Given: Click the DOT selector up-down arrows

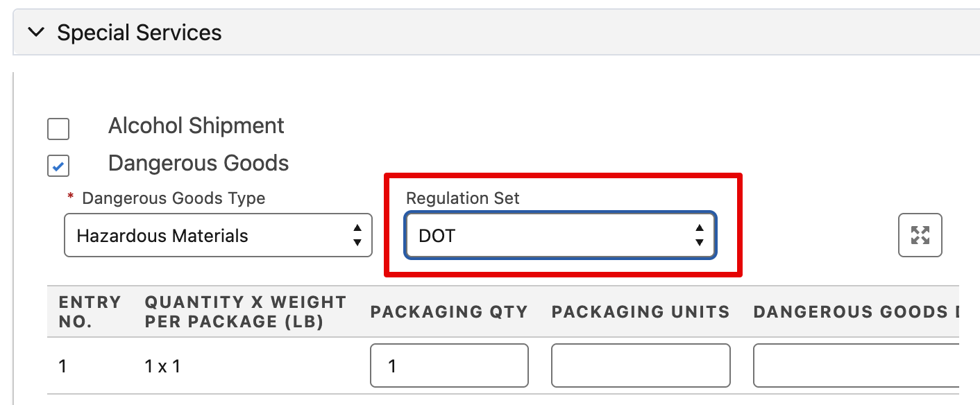Looking at the screenshot, I should pyautogui.click(x=700, y=236).
